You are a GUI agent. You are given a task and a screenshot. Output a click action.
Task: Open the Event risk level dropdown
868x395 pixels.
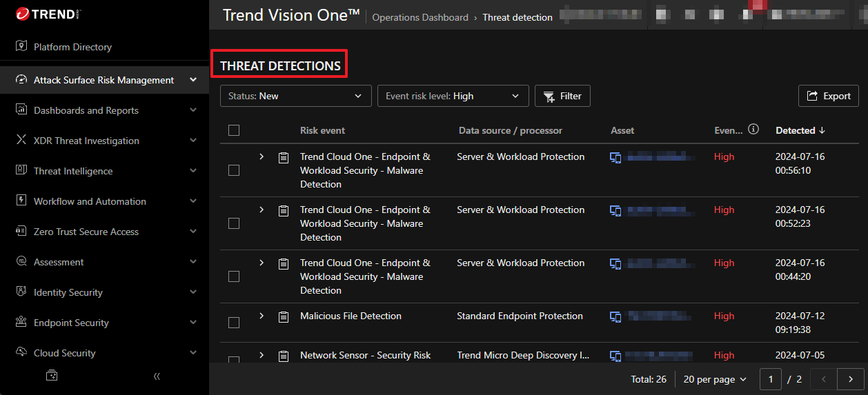pyautogui.click(x=453, y=96)
